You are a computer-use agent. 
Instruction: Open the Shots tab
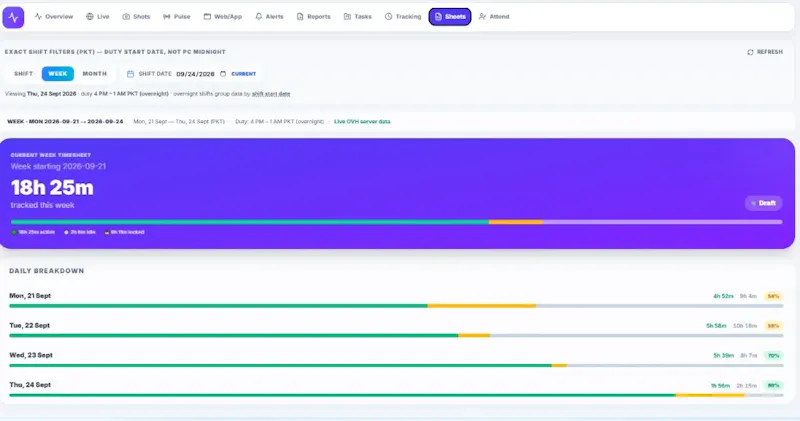(x=136, y=17)
